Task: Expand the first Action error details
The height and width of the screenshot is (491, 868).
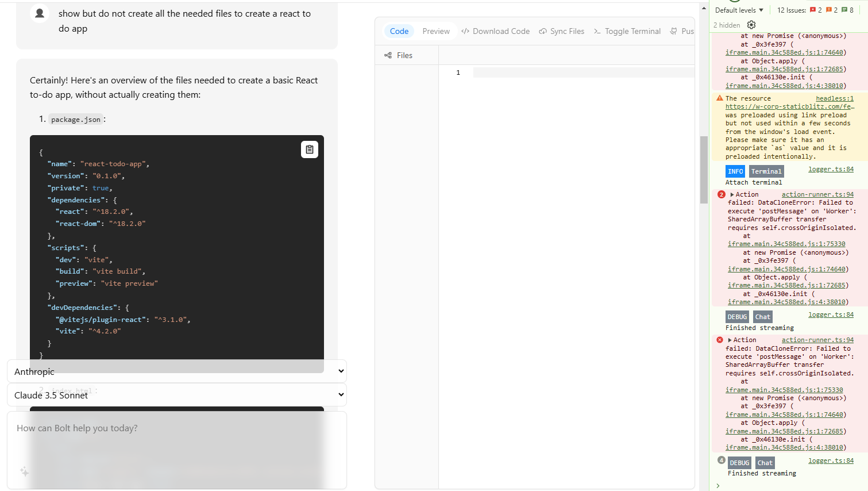Action: [x=732, y=194]
